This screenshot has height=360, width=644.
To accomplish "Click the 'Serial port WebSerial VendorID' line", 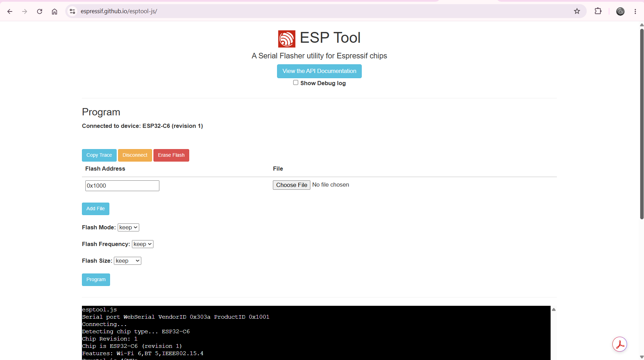I will click(x=176, y=317).
